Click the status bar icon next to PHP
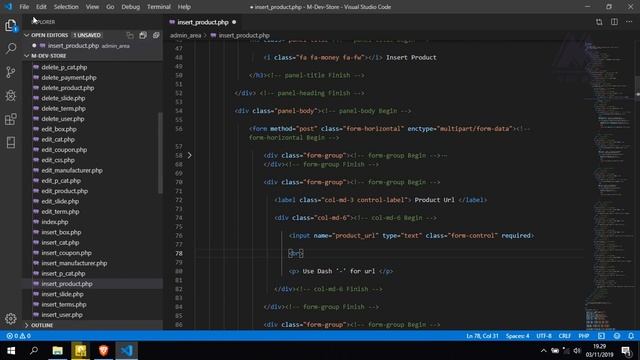Image resolution: width=640 pixels, height=360 pixels. point(601,336)
